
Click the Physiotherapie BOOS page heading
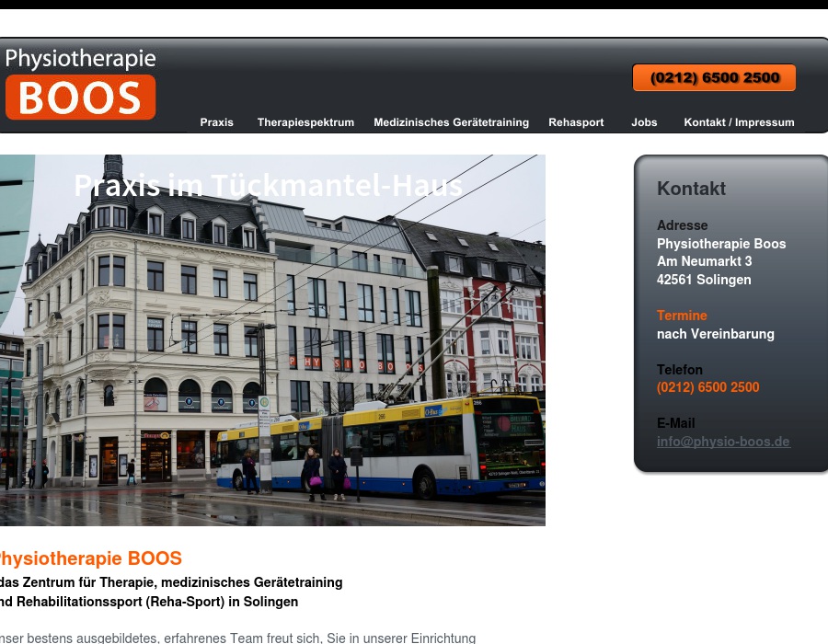[x=90, y=558]
